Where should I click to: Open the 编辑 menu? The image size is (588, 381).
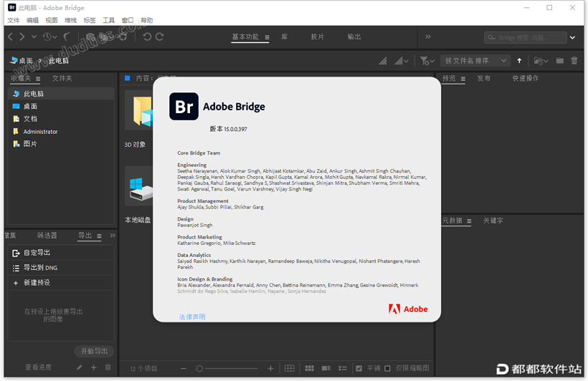click(32, 20)
